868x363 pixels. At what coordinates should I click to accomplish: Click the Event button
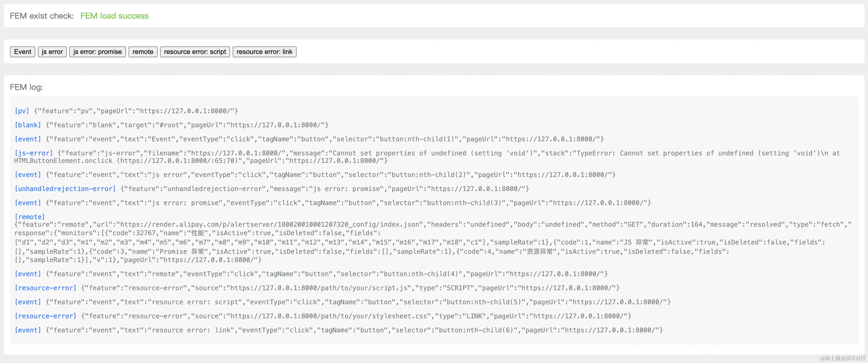click(x=22, y=52)
